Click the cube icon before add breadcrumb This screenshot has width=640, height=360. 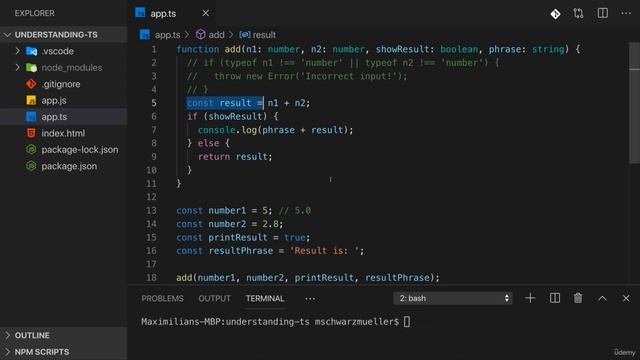pos(200,35)
